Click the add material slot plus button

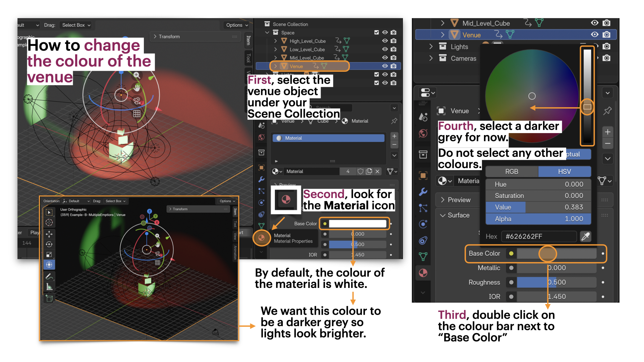click(607, 132)
